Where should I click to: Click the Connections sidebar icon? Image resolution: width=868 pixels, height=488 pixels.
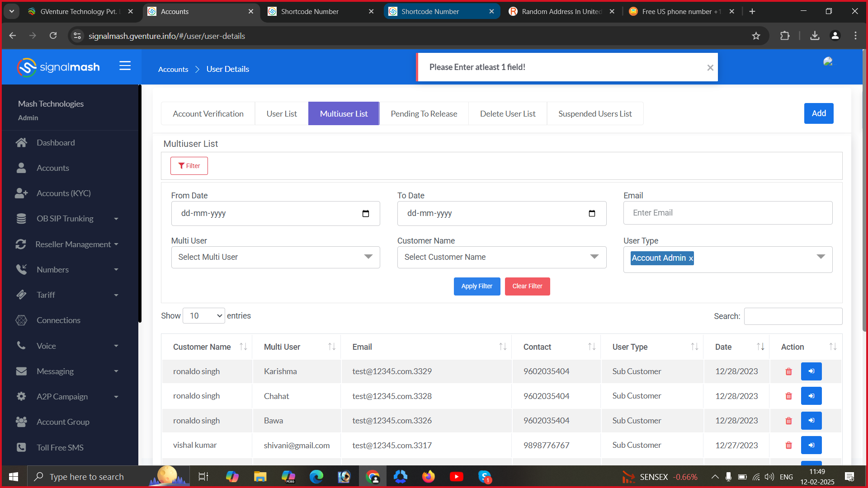tap(21, 320)
